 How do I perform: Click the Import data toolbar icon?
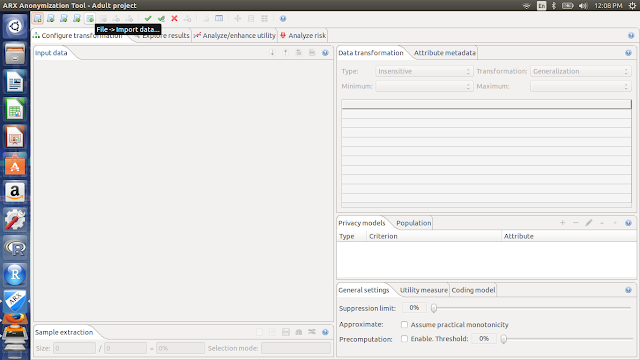(x=90, y=18)
